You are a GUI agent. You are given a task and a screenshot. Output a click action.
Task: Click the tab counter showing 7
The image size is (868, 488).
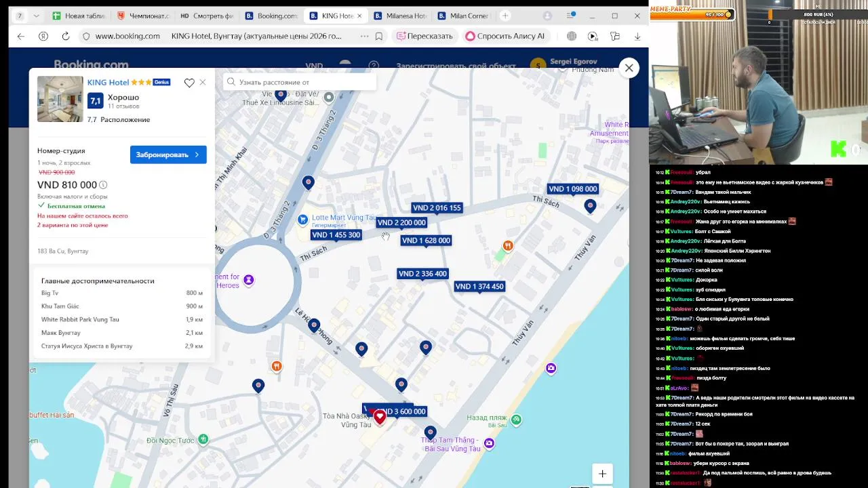19,16
